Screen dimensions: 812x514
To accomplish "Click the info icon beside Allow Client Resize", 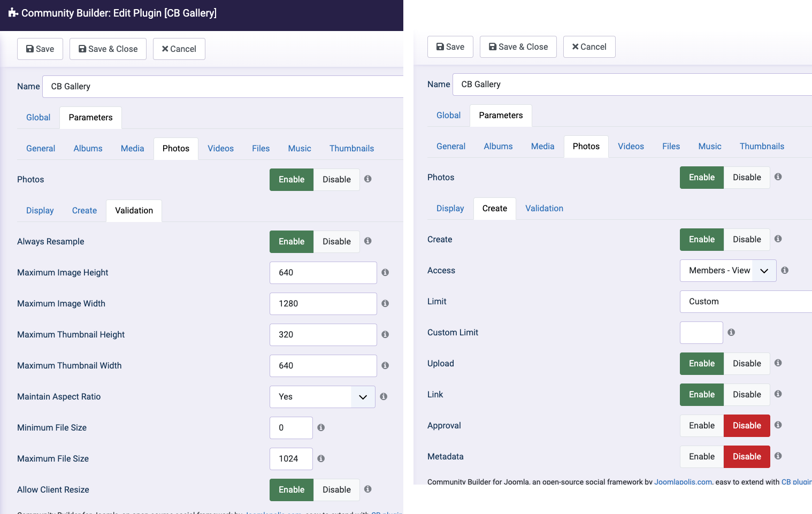I will [368, 489].
